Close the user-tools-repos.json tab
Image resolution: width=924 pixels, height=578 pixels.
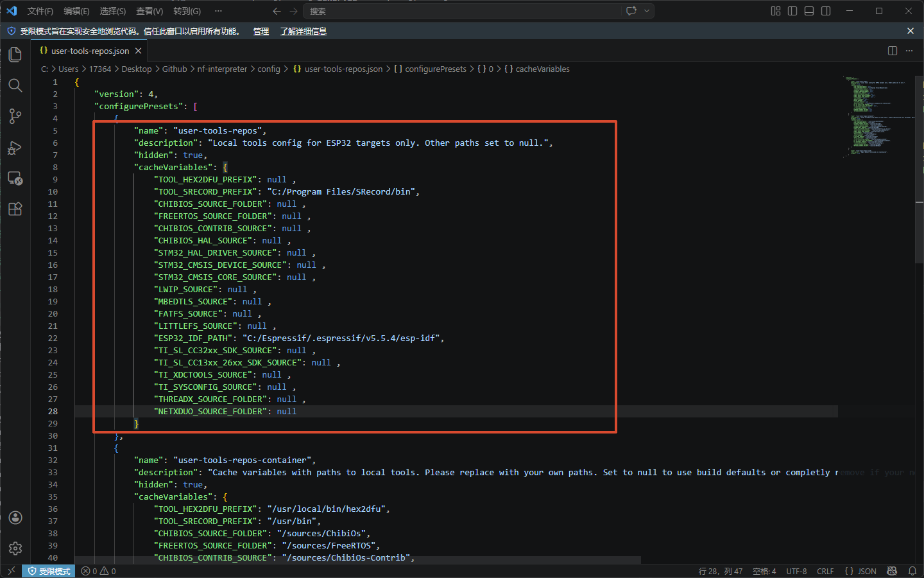(138, 51)
